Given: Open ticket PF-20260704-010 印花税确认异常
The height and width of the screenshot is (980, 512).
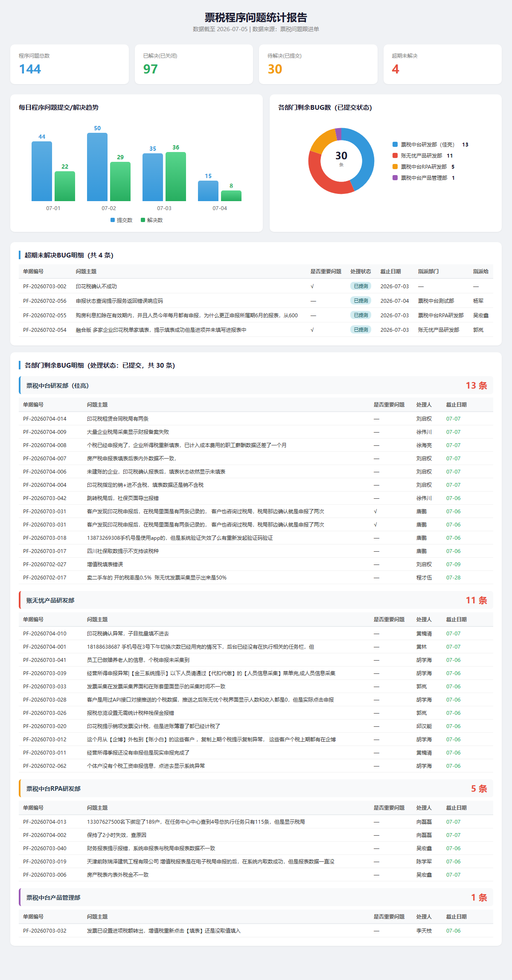Looking at the screenshot, I should point(256,633).
